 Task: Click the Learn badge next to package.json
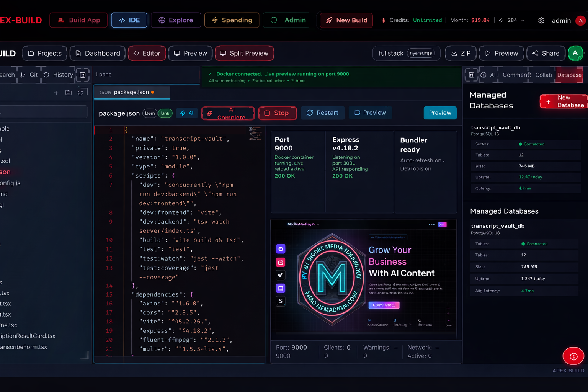[x=150, y=113]
